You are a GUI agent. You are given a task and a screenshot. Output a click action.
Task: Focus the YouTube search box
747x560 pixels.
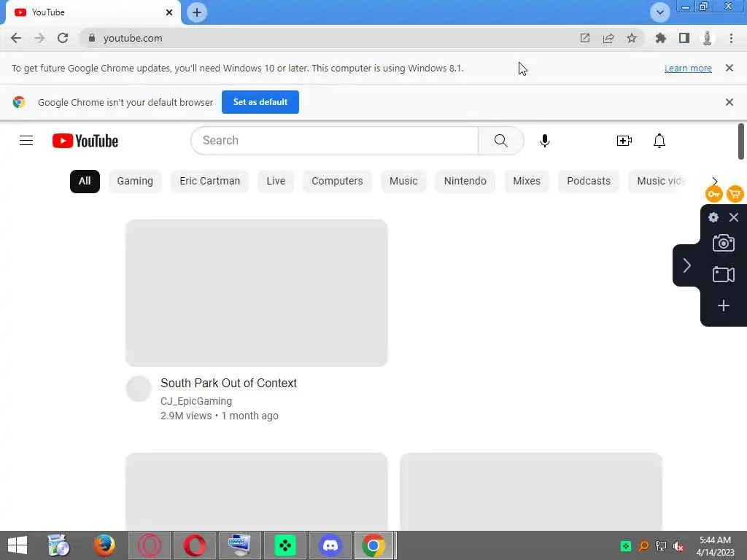(334, 141)
